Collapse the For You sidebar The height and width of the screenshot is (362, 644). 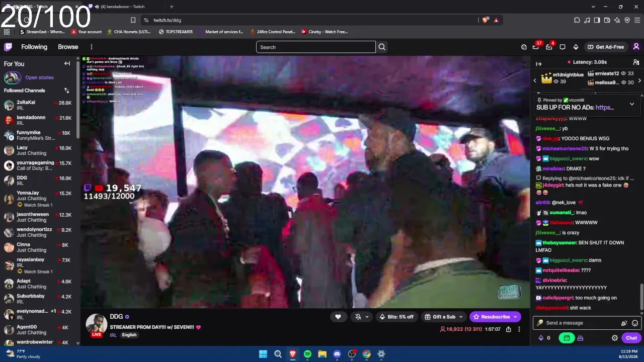tap(67, 63)
